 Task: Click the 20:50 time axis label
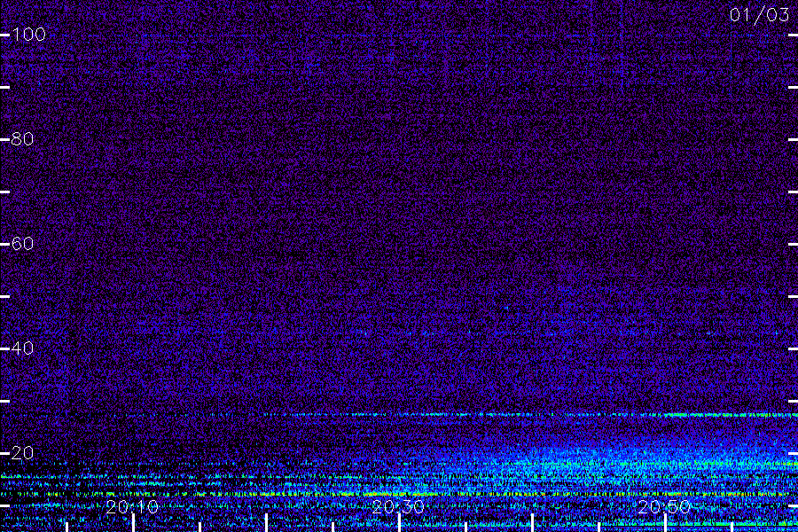pyautogui.click(x=664, y=506)
